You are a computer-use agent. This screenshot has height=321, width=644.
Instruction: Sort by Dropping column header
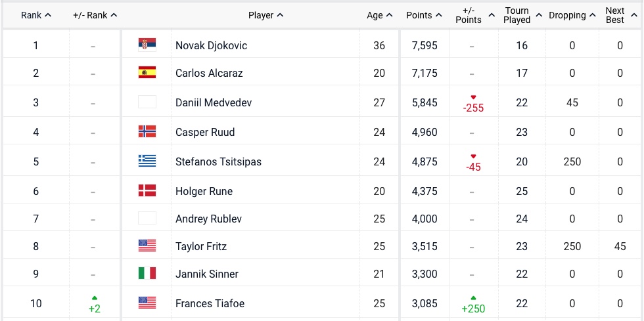[572, 15]
